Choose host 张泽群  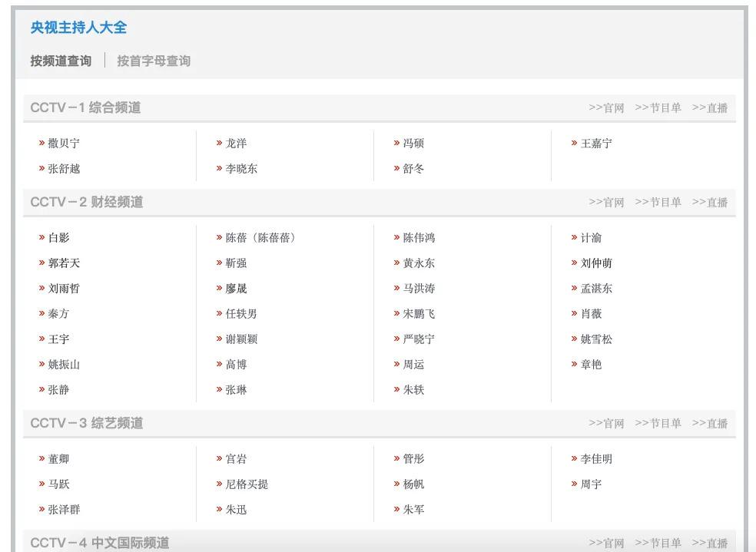click(64, 510)
